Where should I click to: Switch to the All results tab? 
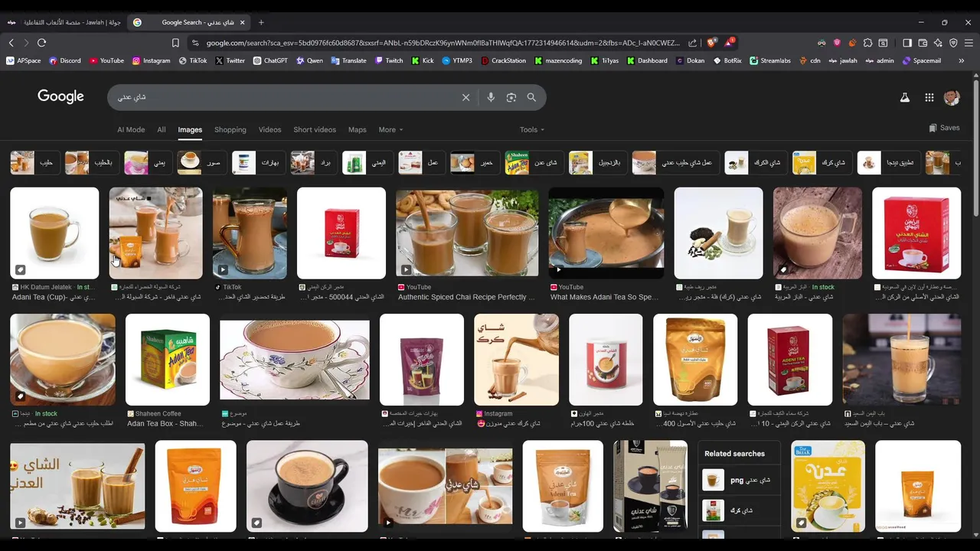(162, 130)
